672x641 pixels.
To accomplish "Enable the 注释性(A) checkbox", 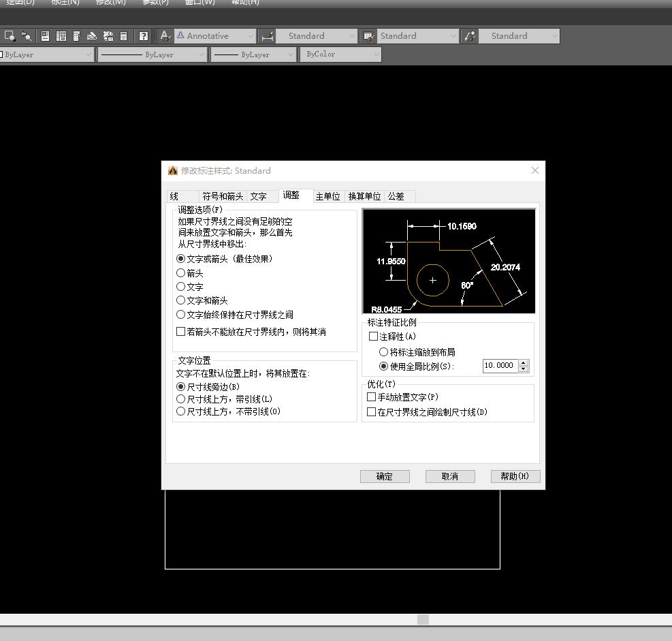I will pyautogui.click(x=373, y=336).
